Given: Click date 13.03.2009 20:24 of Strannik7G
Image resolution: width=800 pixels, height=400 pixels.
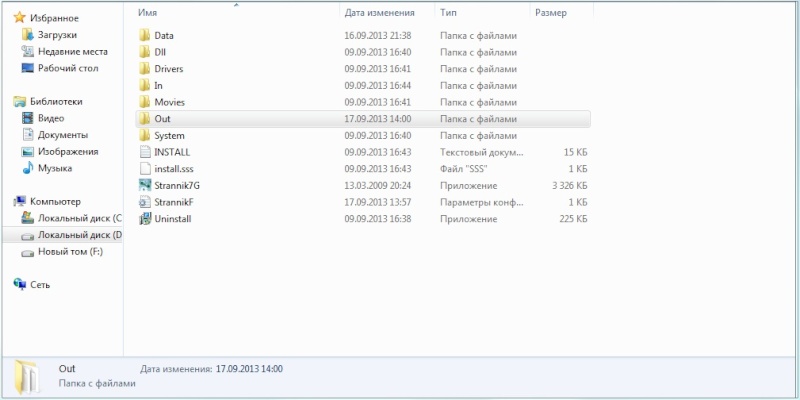Looking at the screenshot, I should (378, 186).
